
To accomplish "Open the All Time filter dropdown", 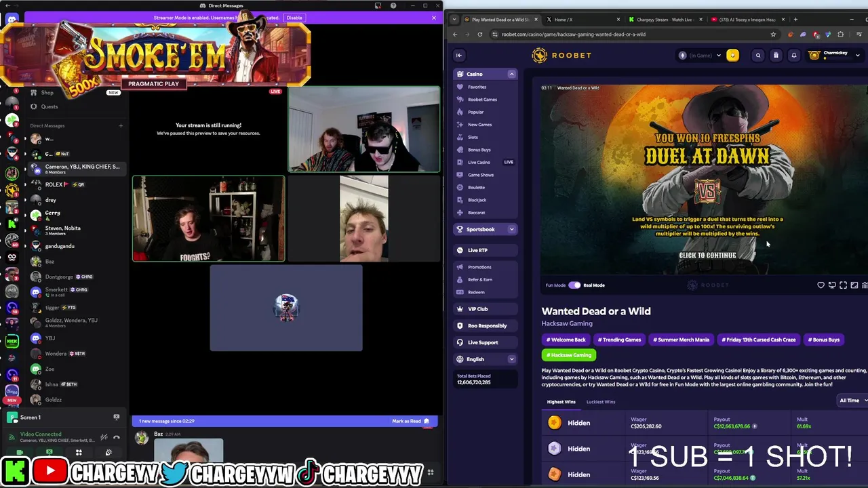I will point(853,401).
